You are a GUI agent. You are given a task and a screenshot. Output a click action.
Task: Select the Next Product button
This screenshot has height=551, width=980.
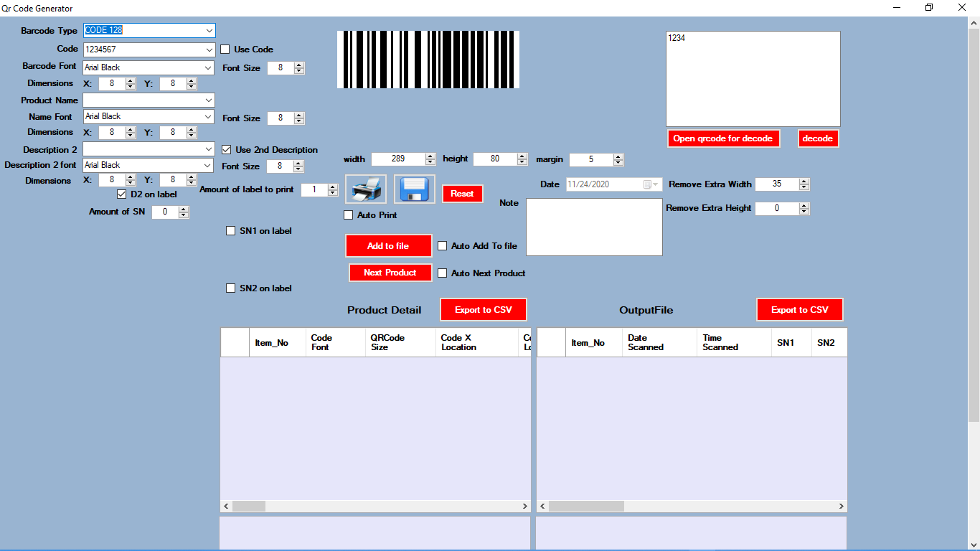pyautogui.click(x=390, y=273)
